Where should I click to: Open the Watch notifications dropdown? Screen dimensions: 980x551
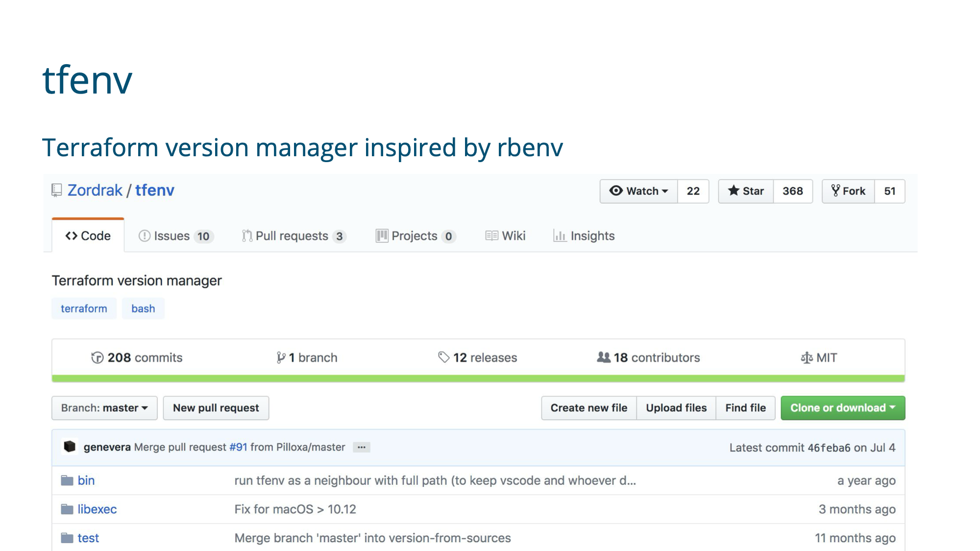[x=639, y=191]
